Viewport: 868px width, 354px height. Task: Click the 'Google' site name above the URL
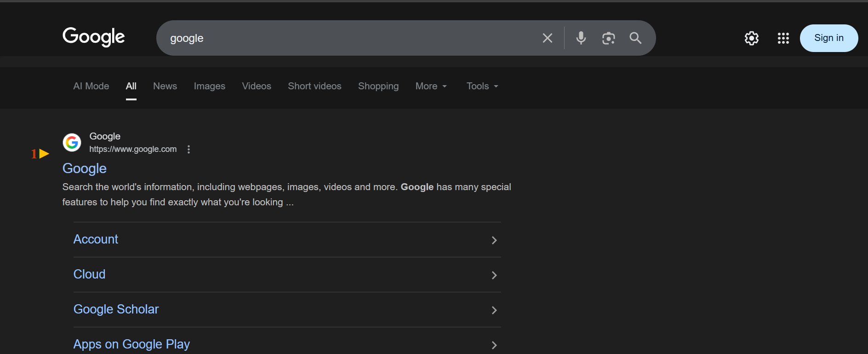coord(105,136)
